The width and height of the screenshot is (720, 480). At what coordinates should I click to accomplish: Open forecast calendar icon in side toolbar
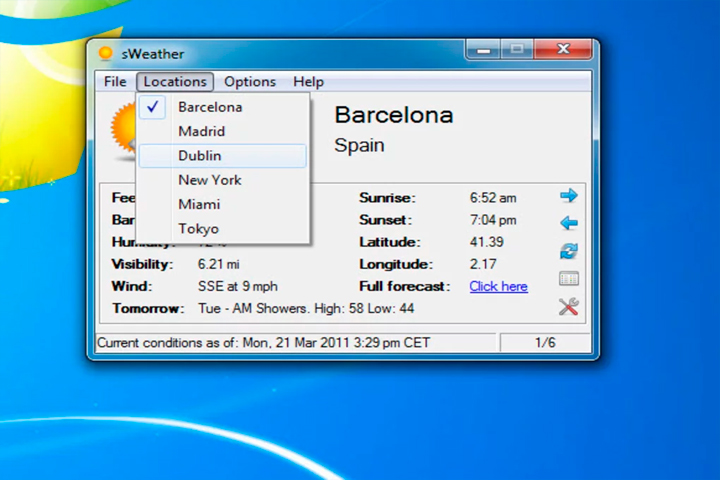click(x=568, y=279)
